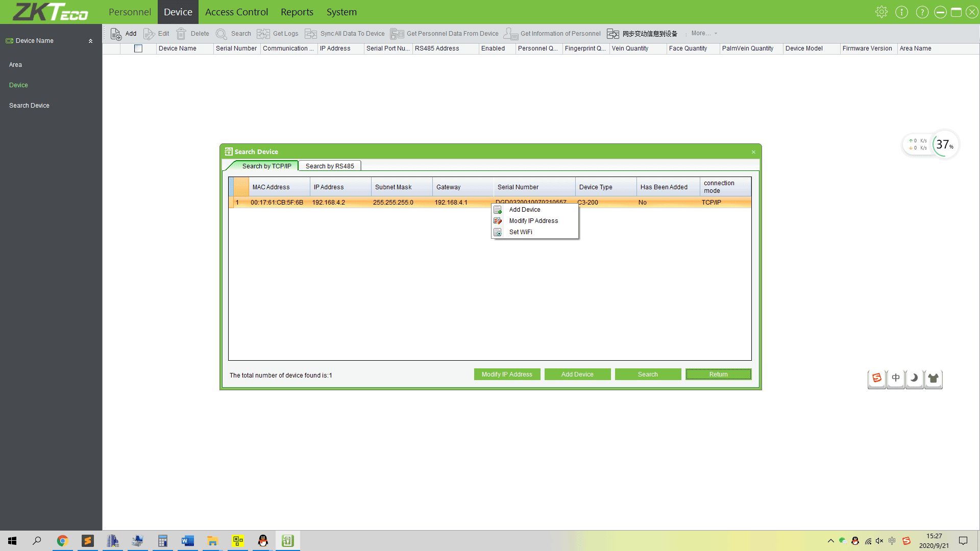
Task: Click the Add device toolbar icon
Action: 116,34
